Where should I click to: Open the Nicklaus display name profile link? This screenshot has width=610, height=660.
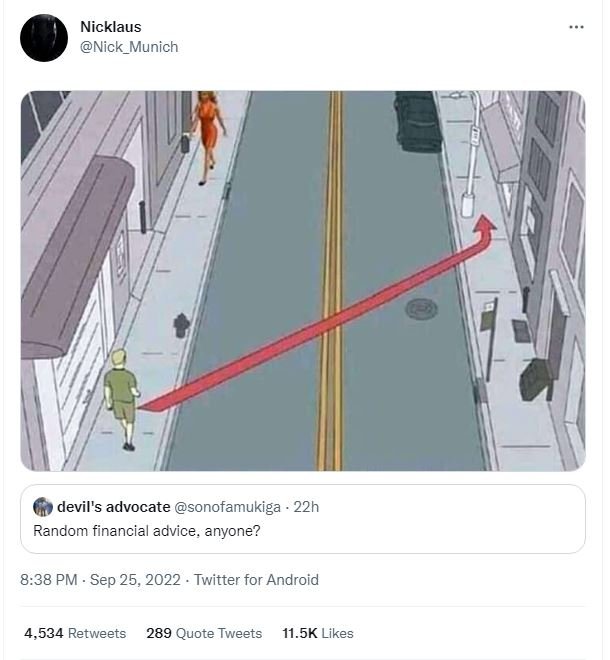point(110,27)
